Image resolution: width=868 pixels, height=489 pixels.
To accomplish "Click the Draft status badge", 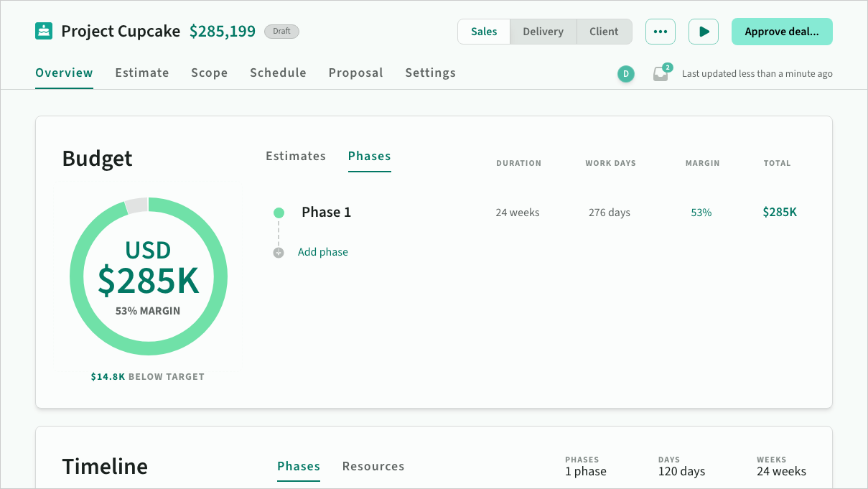I will pos(281,32).
